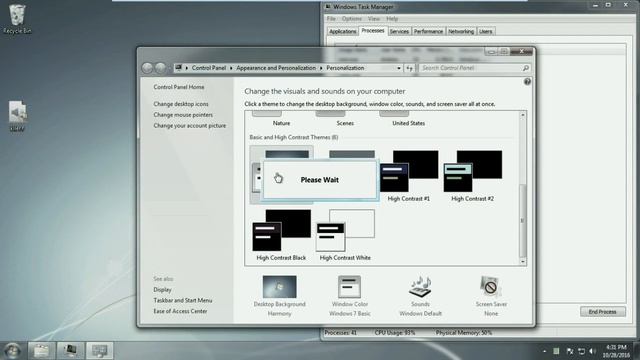Click the Start button orb
The width and height of the screenshot is (640, 360).
click(x=12, y=350)
